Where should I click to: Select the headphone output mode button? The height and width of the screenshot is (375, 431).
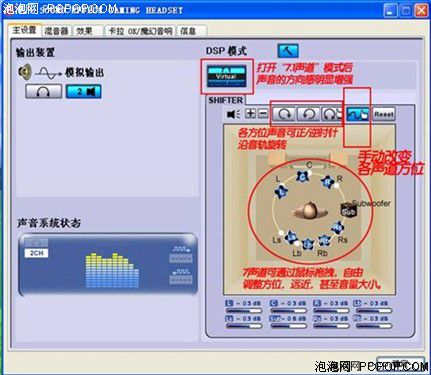(44, 91)
